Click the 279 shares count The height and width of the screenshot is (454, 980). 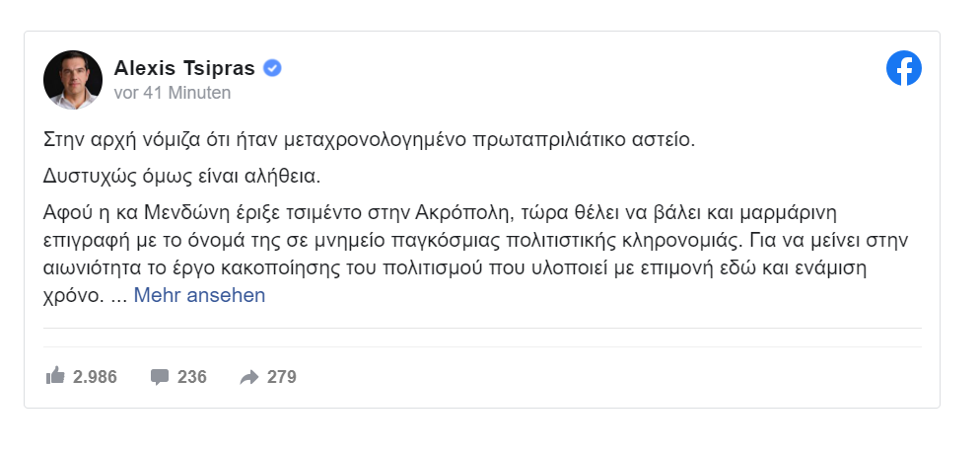coord(282,377)
